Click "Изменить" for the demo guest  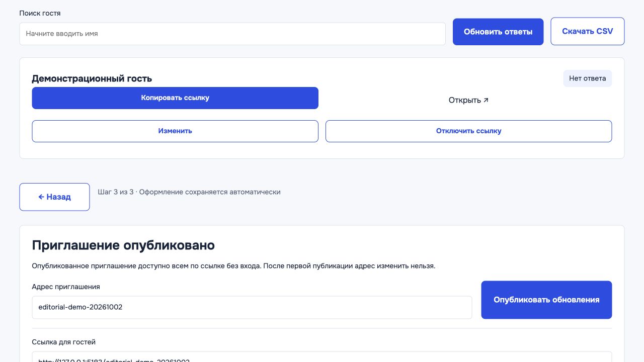tap(175, 131)
